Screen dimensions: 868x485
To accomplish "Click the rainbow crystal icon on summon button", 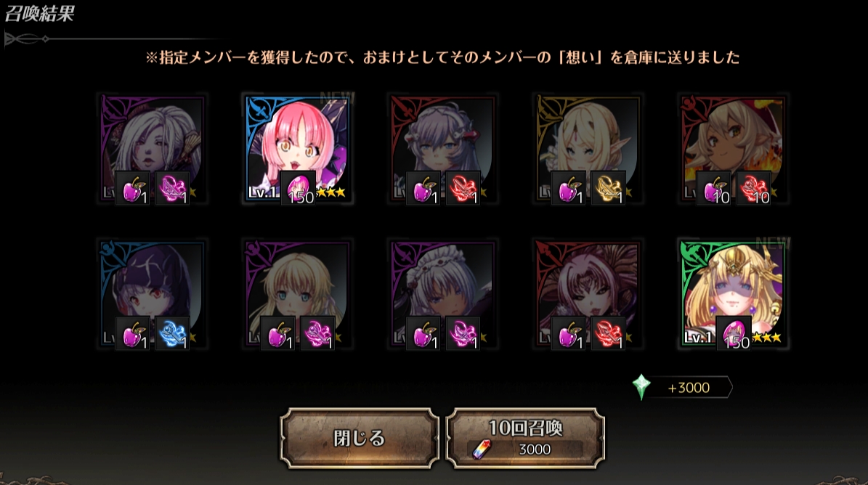I will pos(481,449).
